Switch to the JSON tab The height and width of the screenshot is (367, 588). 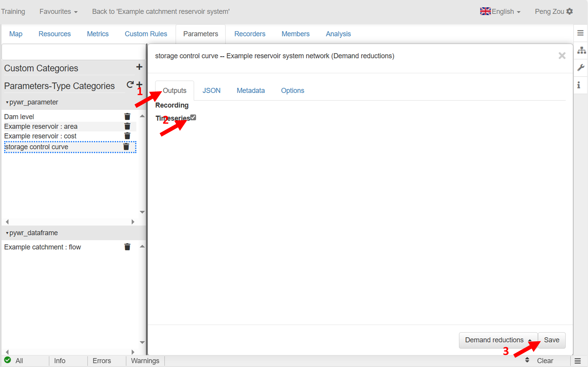tap(211, 90)
